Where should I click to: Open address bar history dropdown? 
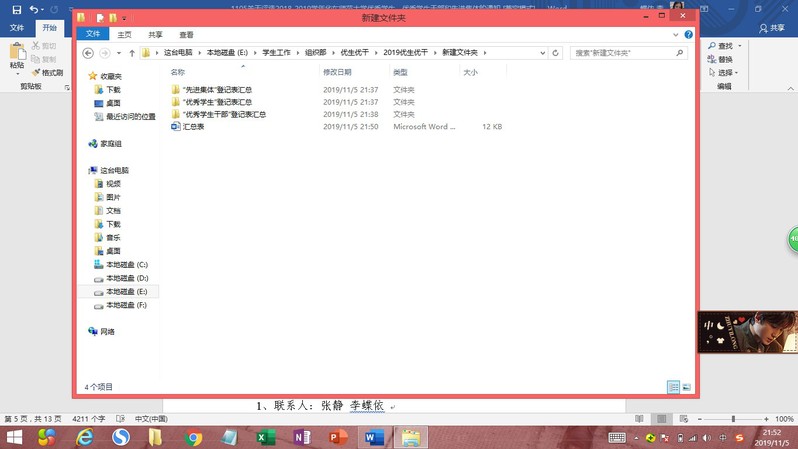point(542,53)
